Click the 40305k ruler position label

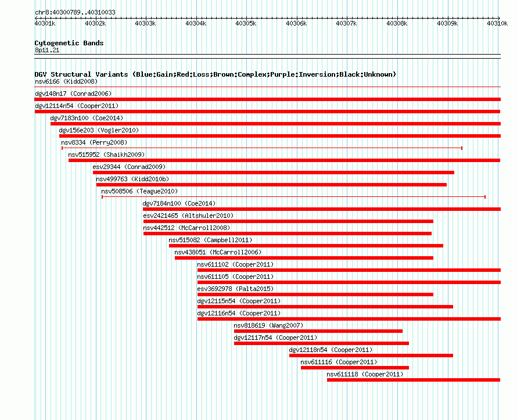coord(246,23)
